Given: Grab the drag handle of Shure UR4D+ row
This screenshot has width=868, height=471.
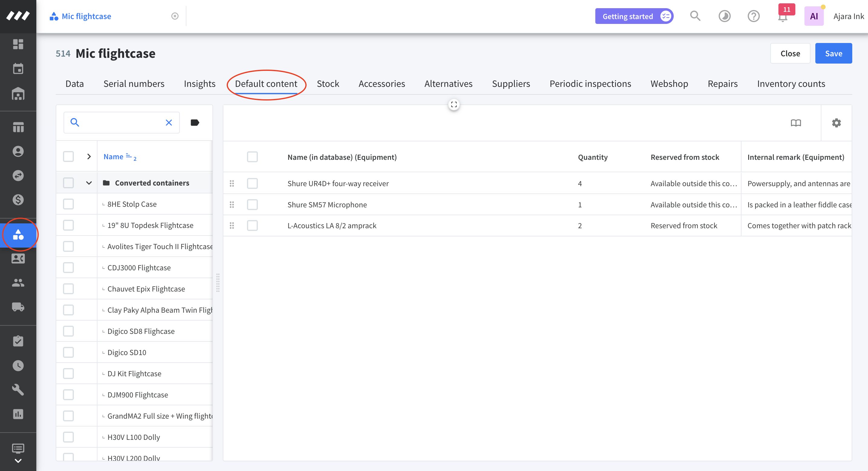Looking at the screenshot, I should [232, 184].
